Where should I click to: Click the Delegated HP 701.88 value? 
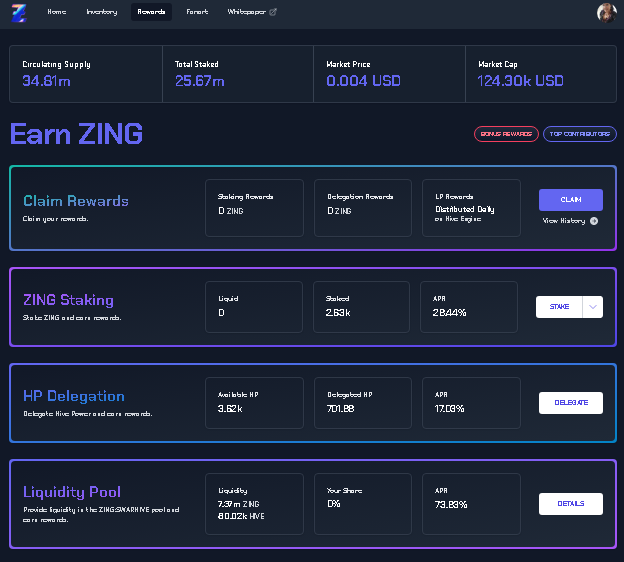tap(340, 409)
